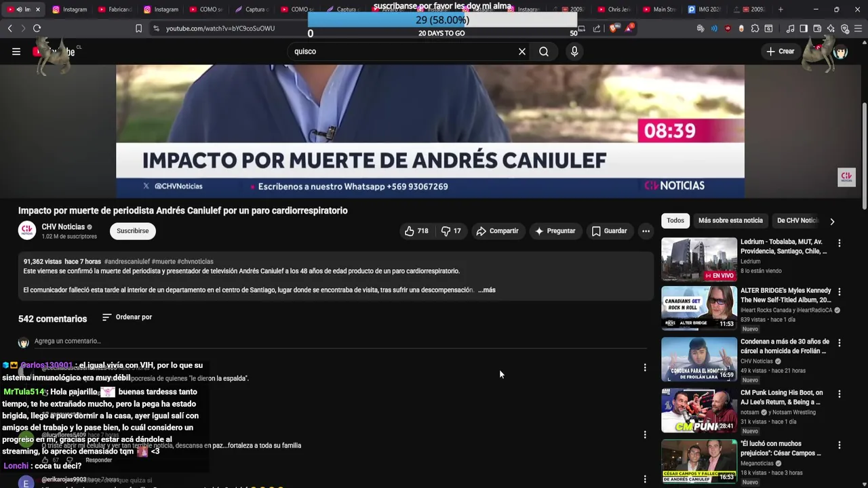This screenshot has height=488, width=868.
Task: Open the ALTER BRIDGE Myles Kennedy thumbnail
Action: click(699, 308)
